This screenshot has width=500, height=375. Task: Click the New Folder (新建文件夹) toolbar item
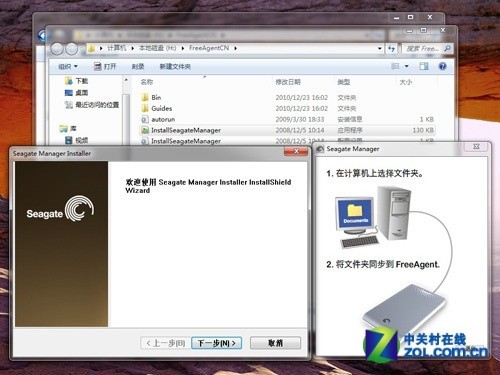[x=175, y=67]
